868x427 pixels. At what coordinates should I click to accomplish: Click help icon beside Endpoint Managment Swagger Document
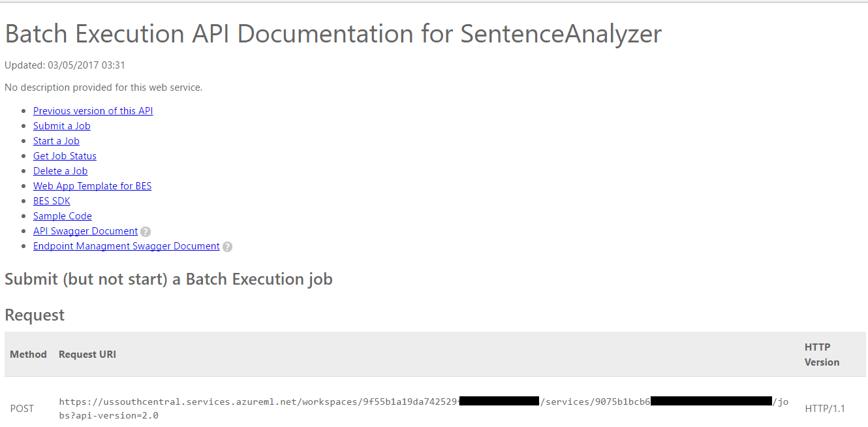tap(227, 247)
